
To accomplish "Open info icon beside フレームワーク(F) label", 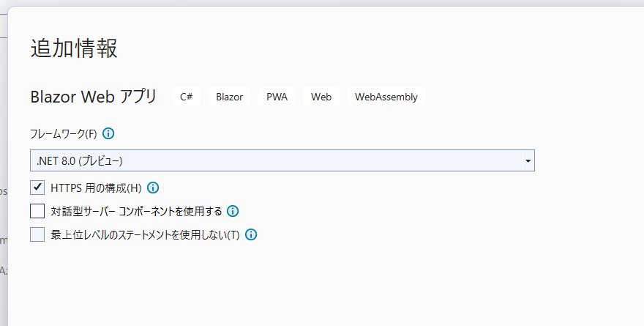I will click(x=108, y=133).
